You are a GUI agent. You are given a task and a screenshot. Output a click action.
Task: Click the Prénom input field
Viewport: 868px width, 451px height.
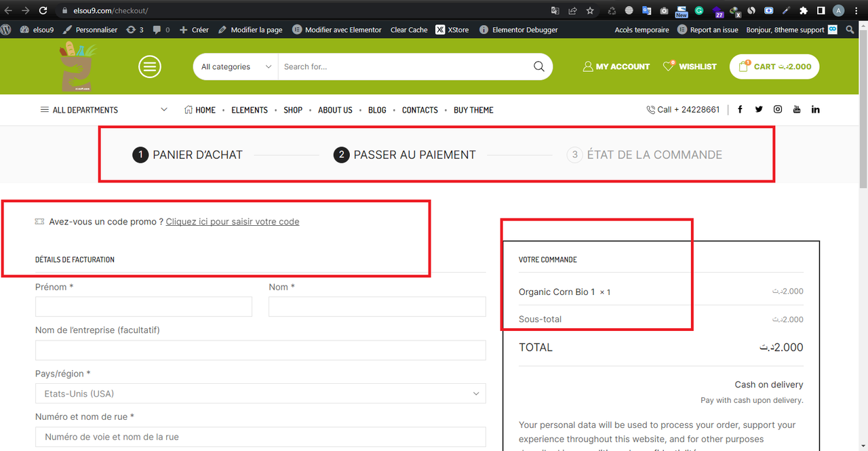[144, 307]
